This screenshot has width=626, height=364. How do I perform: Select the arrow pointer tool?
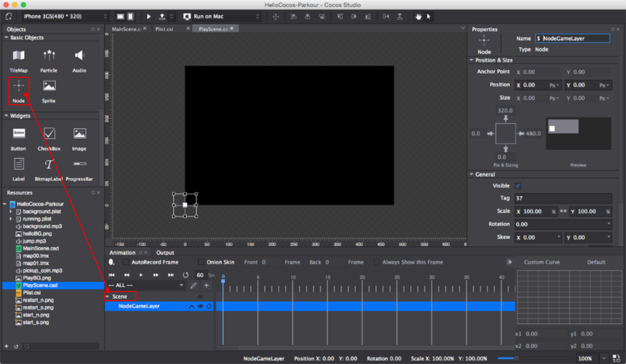click(x=429, y=16)
